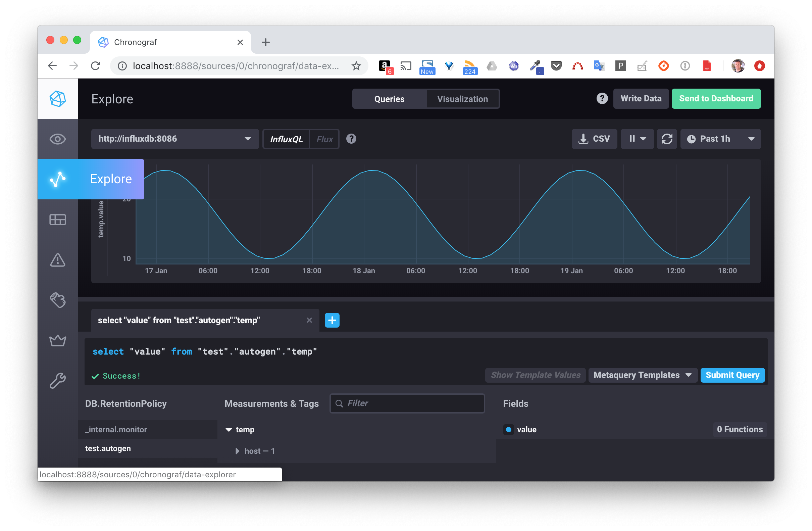Image resolution: width=812 pixels, height=531 pixels.
Task: Open the Pocket extension icon
Action: click(556, 66)
